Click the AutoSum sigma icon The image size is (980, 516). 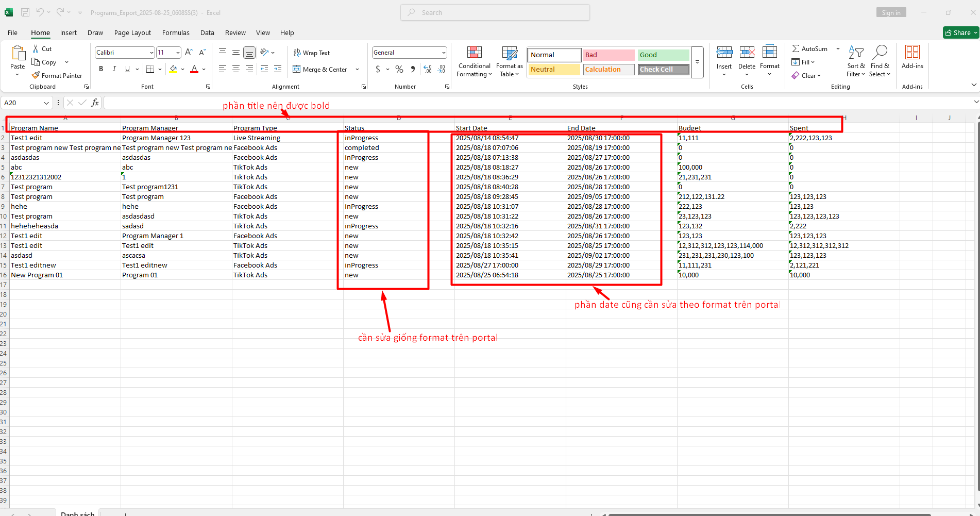pos(796,48)
